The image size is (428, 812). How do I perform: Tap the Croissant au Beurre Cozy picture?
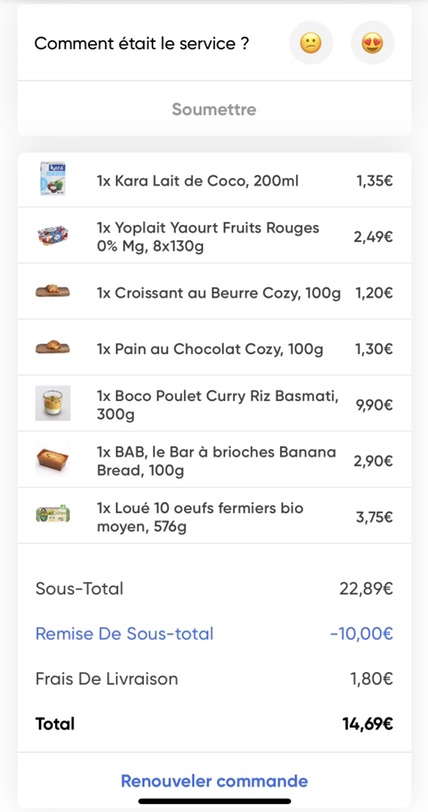pos(52,291)
